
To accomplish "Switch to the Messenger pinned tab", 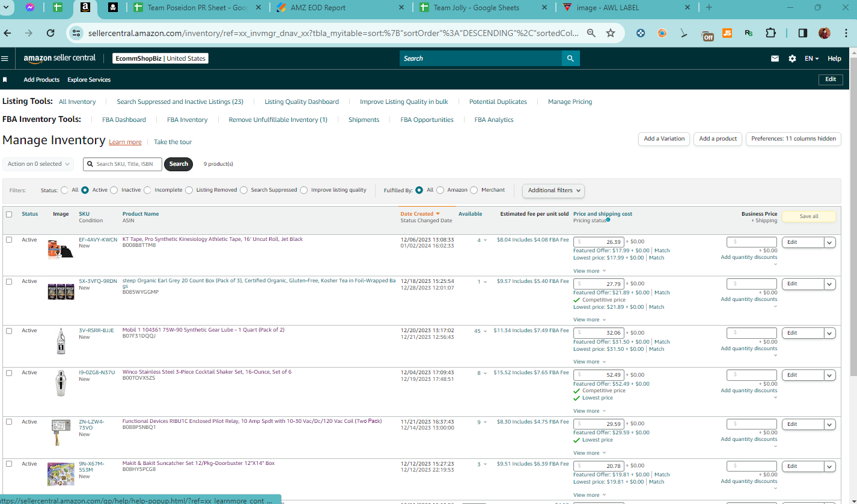I will (x=30, y=8).
